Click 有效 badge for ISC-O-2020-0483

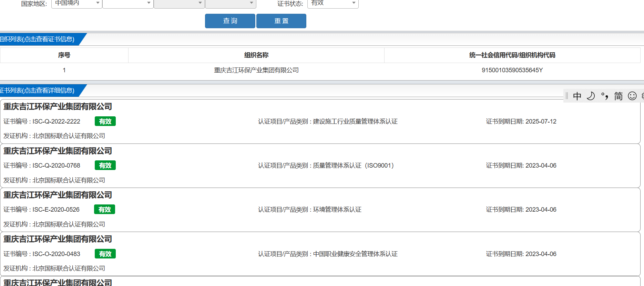(105, 254)
